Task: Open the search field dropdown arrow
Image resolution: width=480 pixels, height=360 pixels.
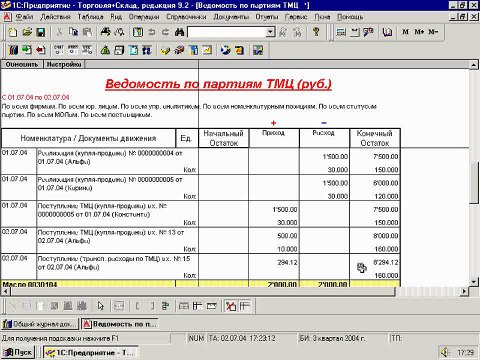Action: coord(271,32)
